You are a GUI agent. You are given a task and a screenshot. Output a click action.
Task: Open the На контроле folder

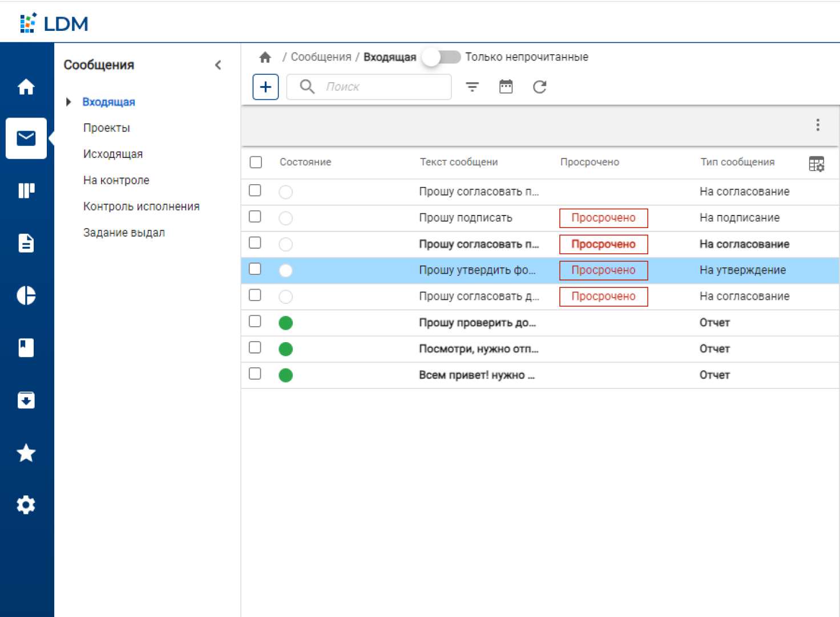point(116,181)
